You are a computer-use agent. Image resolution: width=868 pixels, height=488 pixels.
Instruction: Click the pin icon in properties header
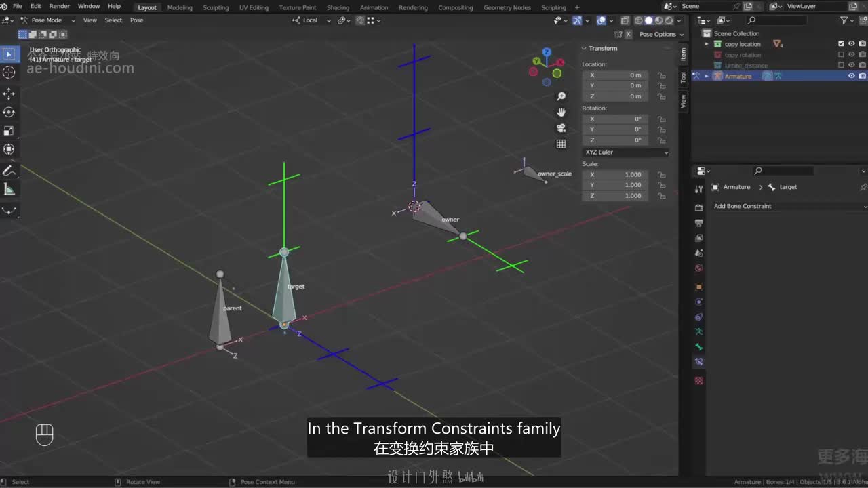pyautogui.click(x=863, y=187)
